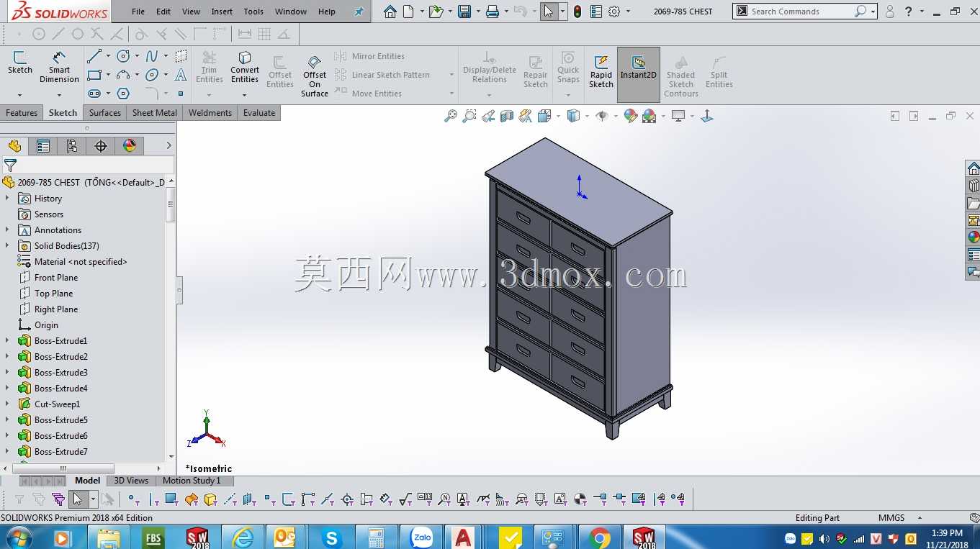
Task: Click the Convert Entities tool
Action: click(x=245, y=67)
